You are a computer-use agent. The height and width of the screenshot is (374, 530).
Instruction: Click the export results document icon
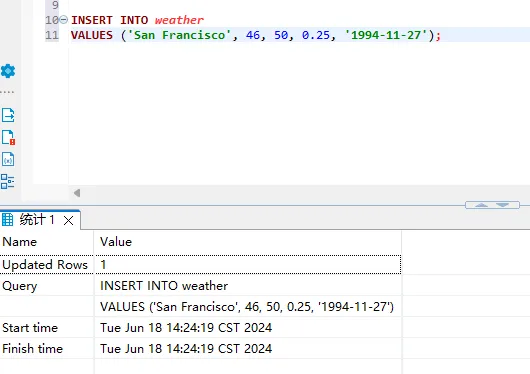coord(8,115)
